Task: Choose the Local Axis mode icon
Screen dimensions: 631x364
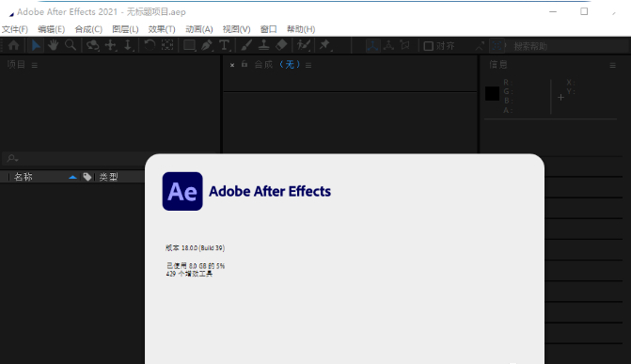Action: pyautogui.click(x=372, y=45)
